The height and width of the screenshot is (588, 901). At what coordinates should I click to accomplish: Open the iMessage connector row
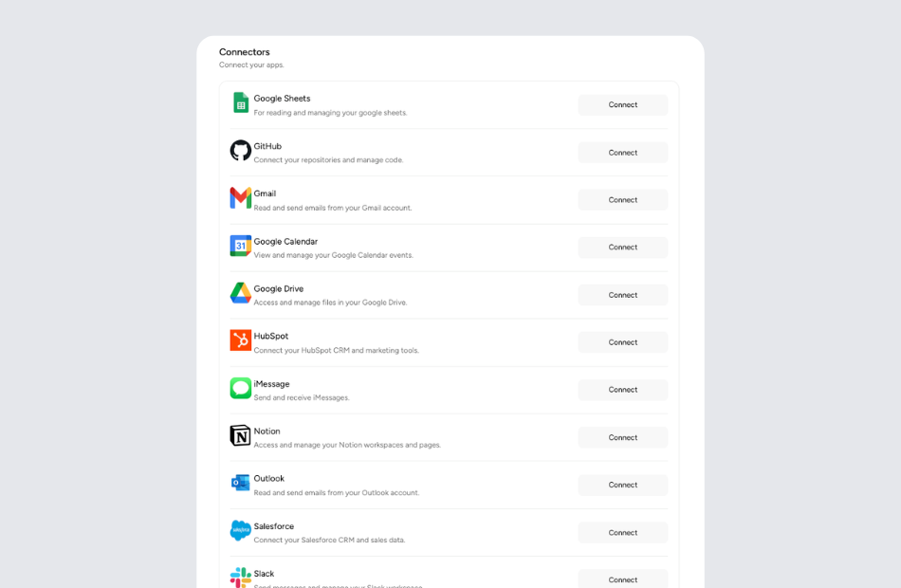click(622, 389)
